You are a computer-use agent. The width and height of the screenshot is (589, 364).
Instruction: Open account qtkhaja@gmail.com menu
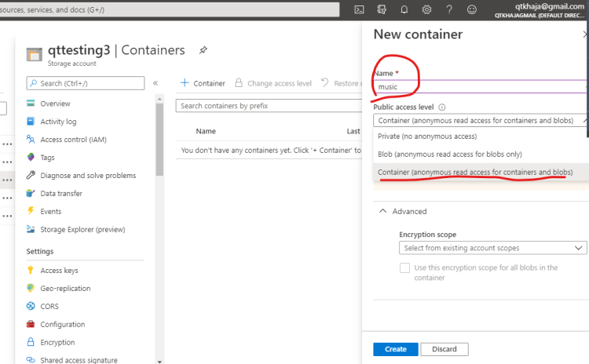540,10
